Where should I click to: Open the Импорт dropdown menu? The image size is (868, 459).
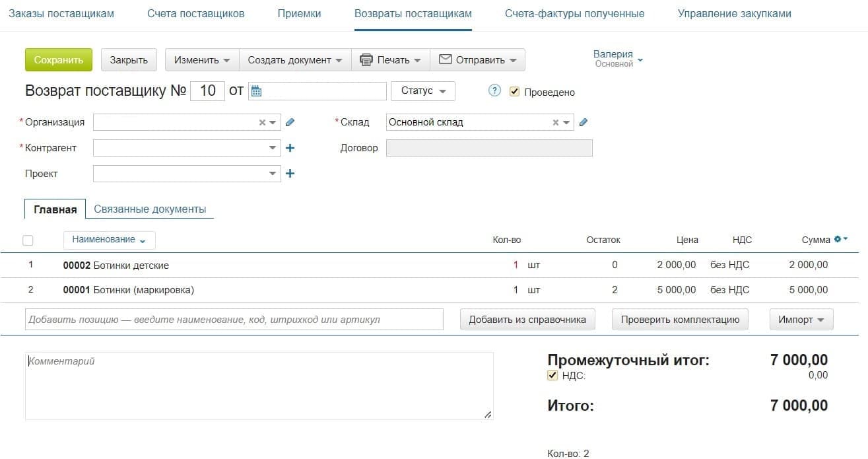(801, 320)
